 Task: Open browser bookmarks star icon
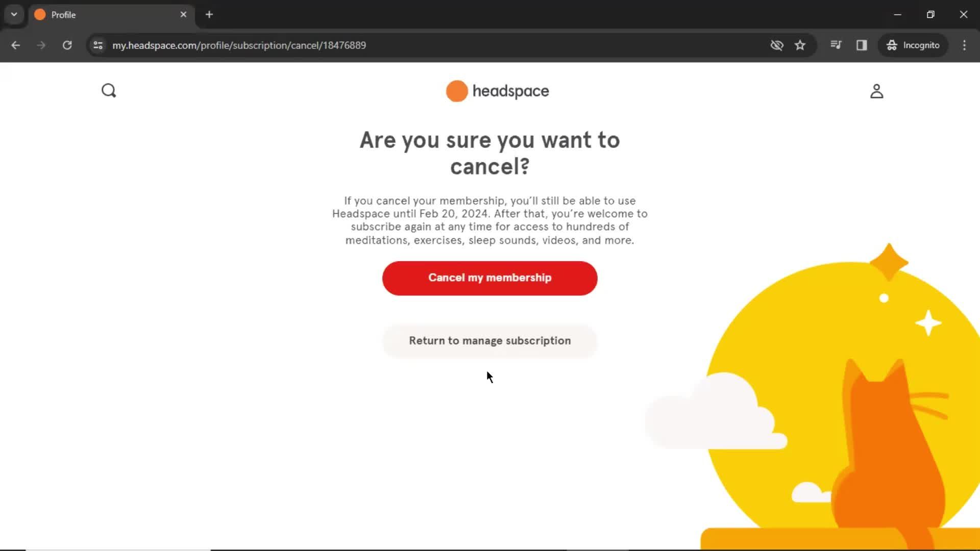800,45
